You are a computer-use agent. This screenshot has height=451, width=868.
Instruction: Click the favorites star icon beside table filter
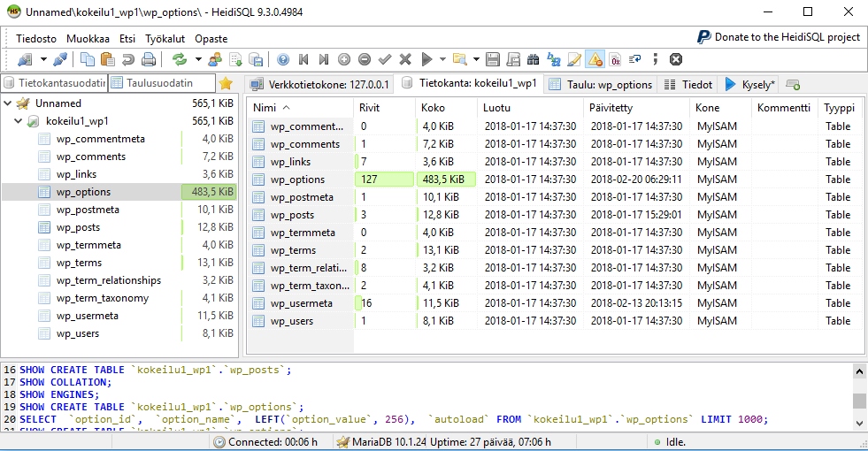coord(226,83)
